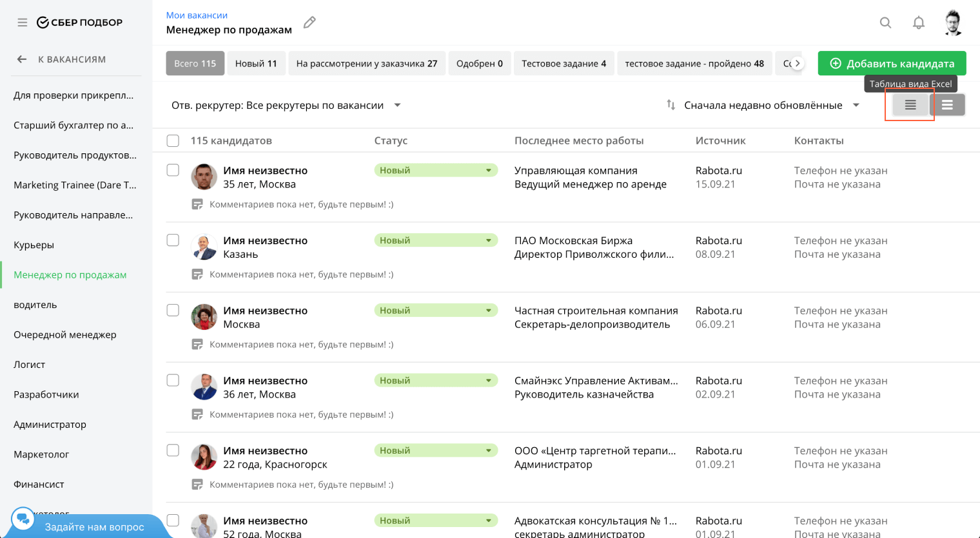Toggle the sort order arrows icon
This screenshot has width=980, height=538.
(x=671, y=105)
